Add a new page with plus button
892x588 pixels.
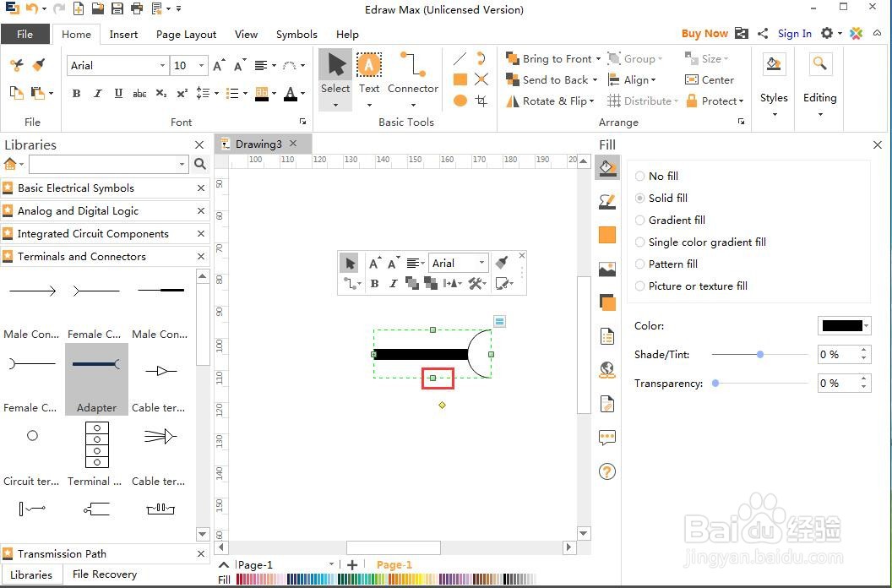tap(352, 564)
